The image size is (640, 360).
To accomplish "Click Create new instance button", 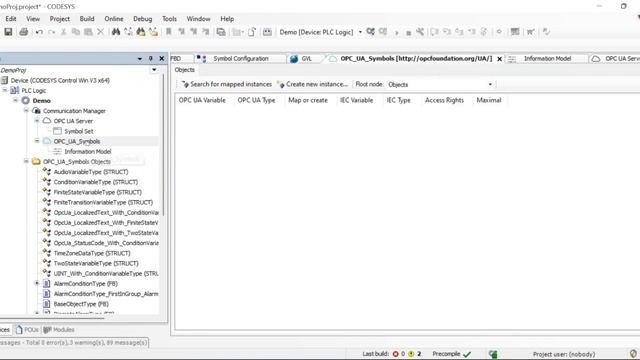I will 312,84.
